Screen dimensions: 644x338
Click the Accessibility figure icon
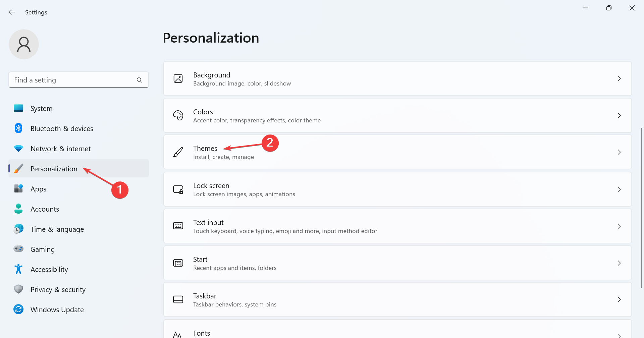click(18, 269)
